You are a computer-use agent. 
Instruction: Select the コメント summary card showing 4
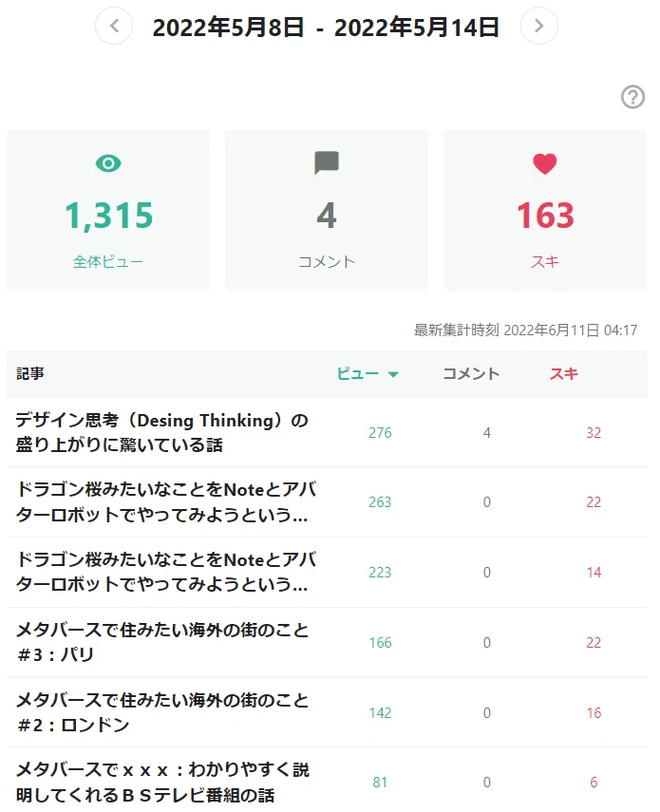(326, 210)
